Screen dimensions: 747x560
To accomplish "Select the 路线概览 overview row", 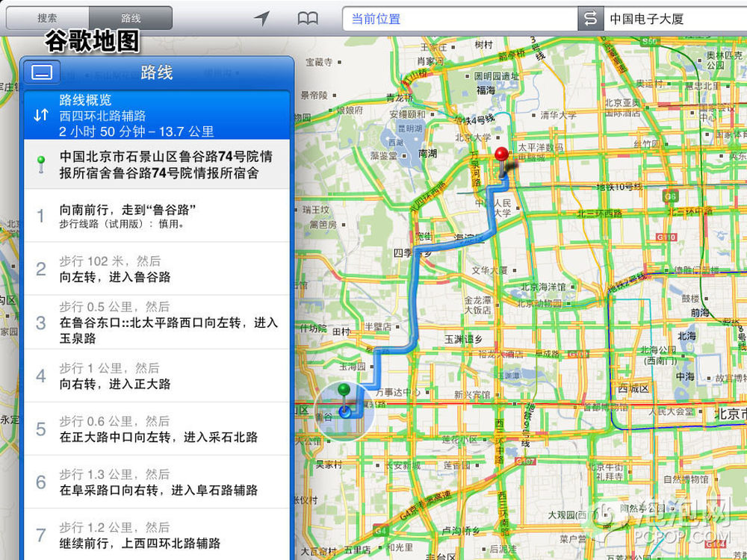I will pos(157,115).
